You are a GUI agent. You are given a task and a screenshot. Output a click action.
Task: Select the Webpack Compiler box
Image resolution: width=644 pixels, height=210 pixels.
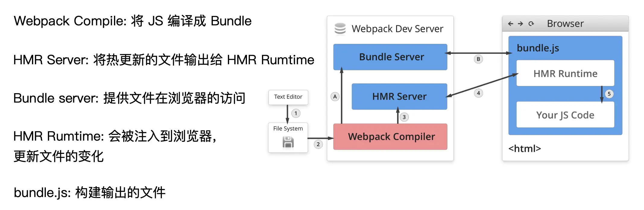click(390, 137)
